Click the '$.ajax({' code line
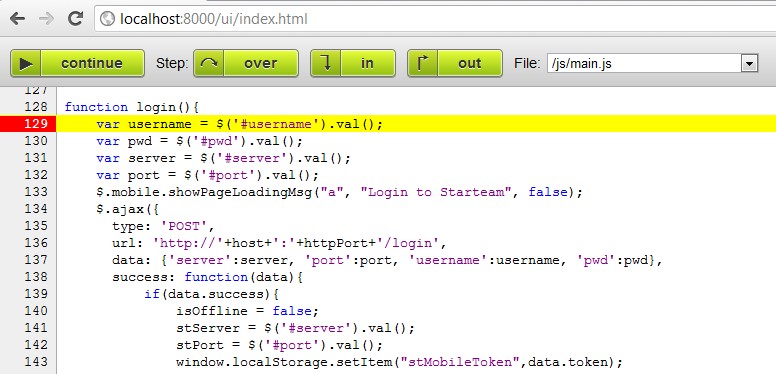This screenshot has width=776, height=374. (127, 209)
